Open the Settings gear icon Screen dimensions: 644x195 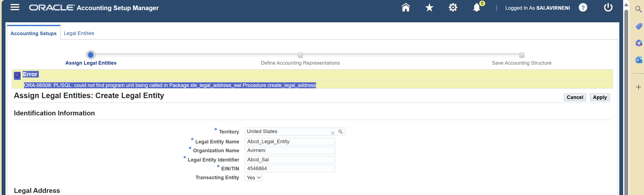[x=453, y=8]
